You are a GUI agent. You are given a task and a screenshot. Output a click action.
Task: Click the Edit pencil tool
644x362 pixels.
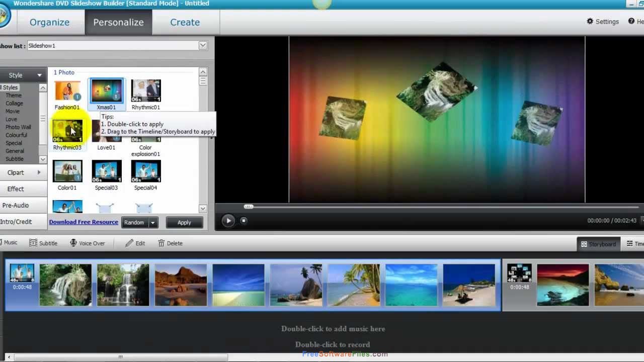point(135,243)
